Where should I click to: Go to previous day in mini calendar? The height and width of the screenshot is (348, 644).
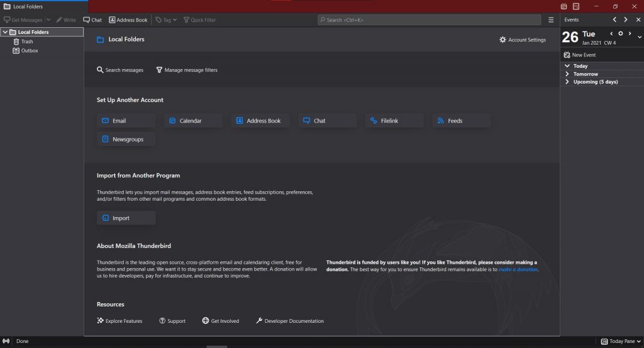point(611,34)
